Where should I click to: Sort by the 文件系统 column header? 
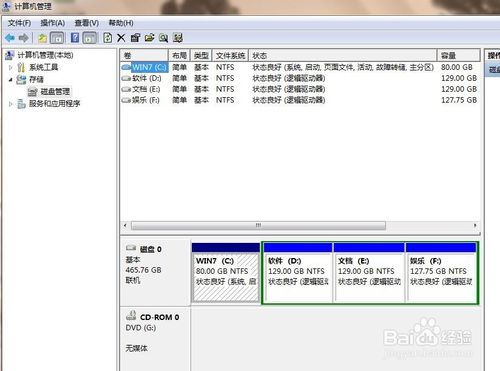coord(230,55)
